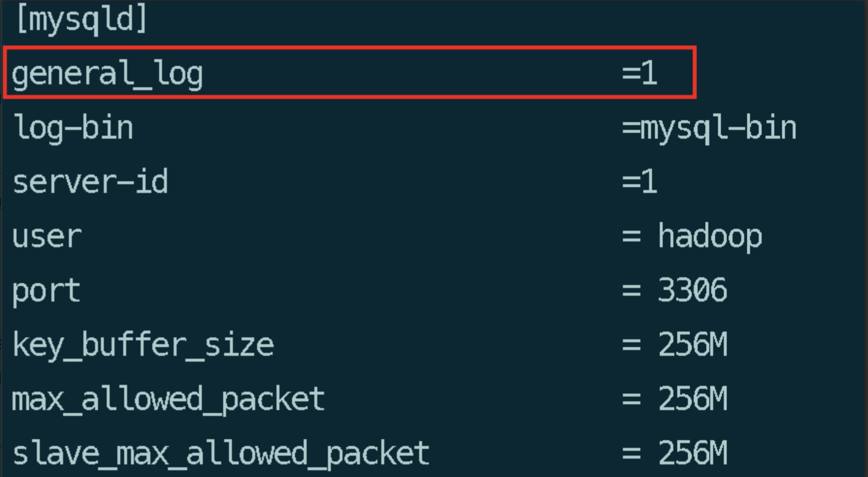
Task: Click the value 1 beside general_log
Action: 649,74
